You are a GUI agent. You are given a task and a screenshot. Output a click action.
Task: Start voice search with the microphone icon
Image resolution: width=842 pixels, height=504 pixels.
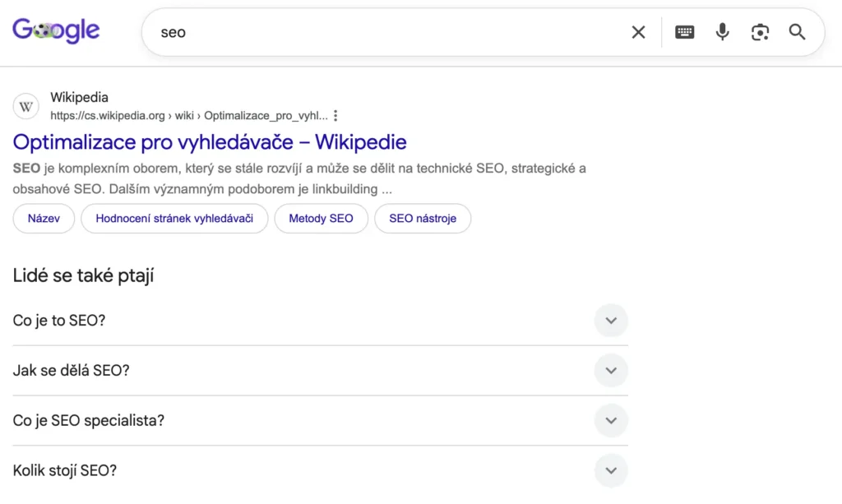tap(722, 32)
